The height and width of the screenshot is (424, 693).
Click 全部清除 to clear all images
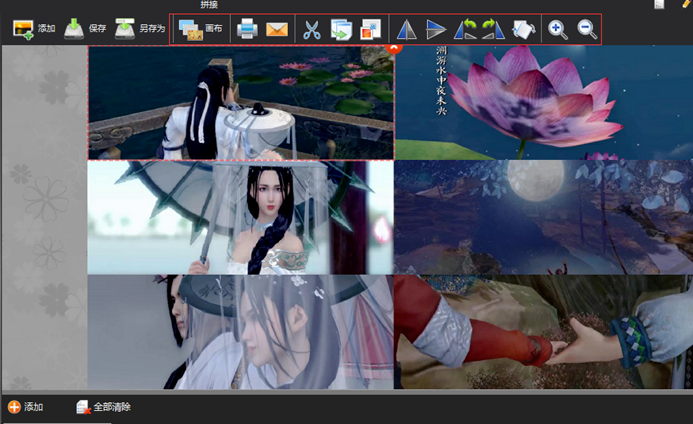click(103, 407)
